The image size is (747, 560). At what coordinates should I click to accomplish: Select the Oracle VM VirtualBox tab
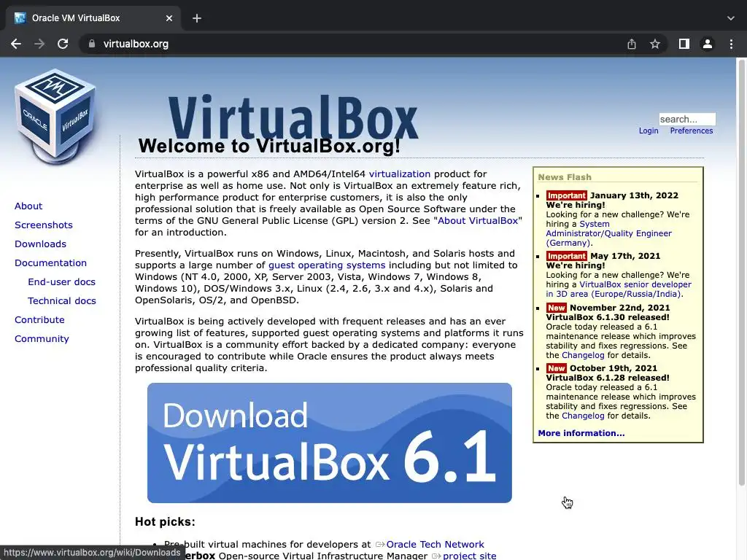point(93,18)
